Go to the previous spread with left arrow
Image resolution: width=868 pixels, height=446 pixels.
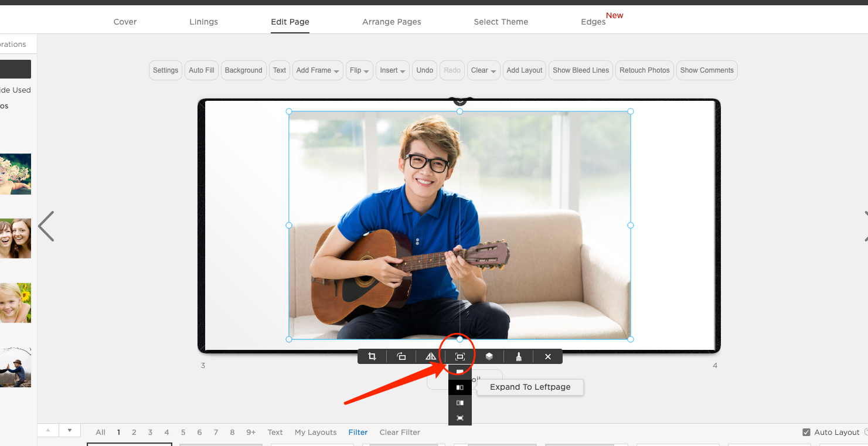pyautogui.click(x=46, y=226)
